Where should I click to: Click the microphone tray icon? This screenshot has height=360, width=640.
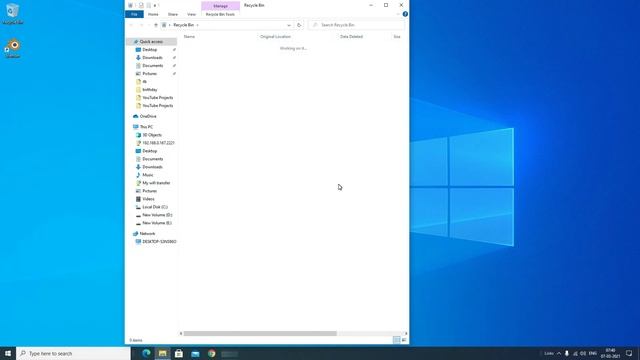[567, 353]
